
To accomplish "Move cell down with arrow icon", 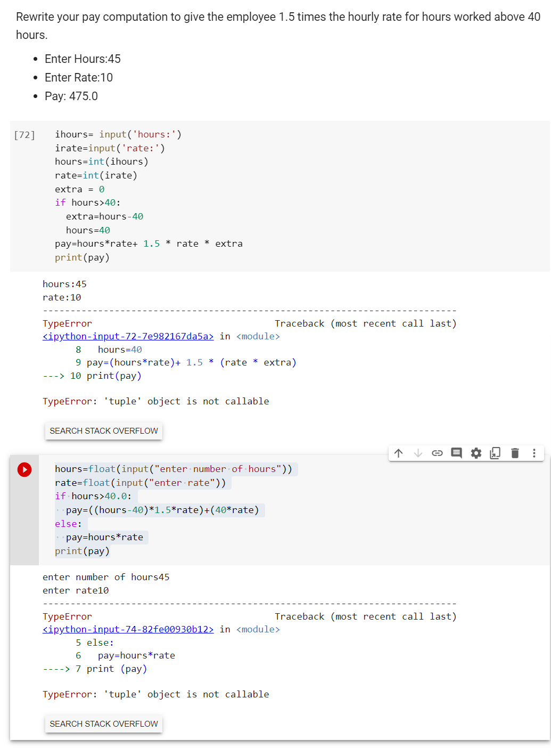I will pyautogui.click(x=418, y=453).
